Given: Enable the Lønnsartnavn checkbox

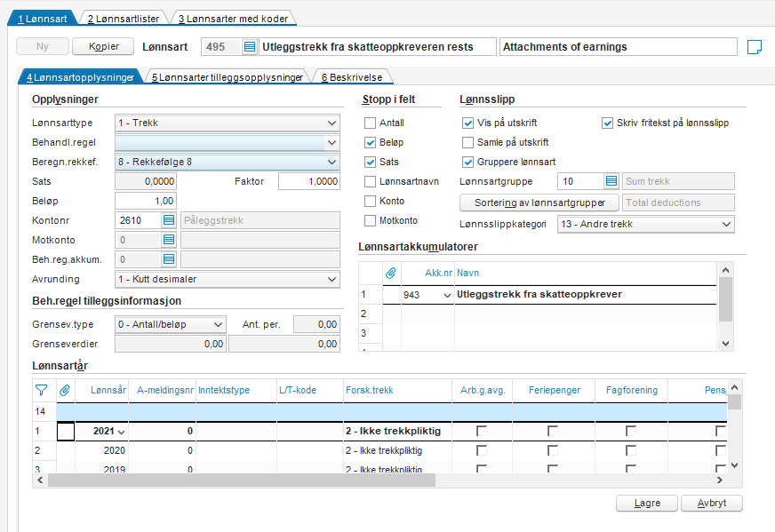Looking at the screenshot, I should (x=370, y=182).
